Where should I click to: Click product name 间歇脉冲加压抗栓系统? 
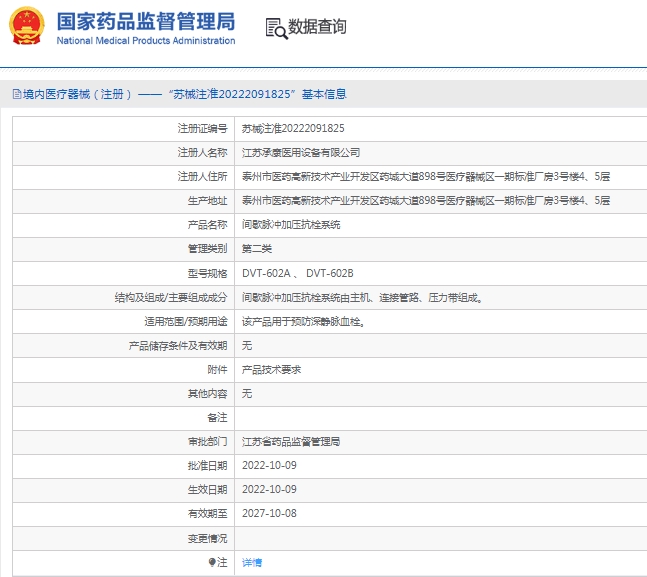coord(291,225)
